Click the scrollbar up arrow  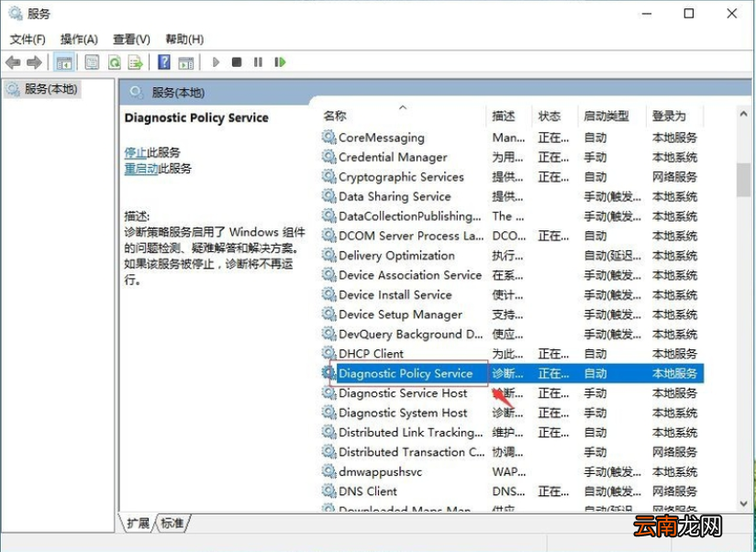743,114
